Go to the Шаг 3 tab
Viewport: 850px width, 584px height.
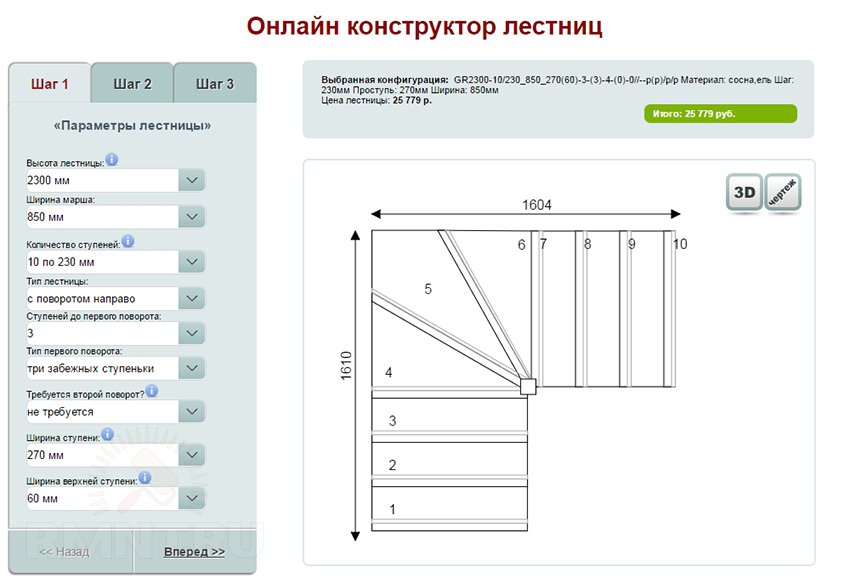214,84
